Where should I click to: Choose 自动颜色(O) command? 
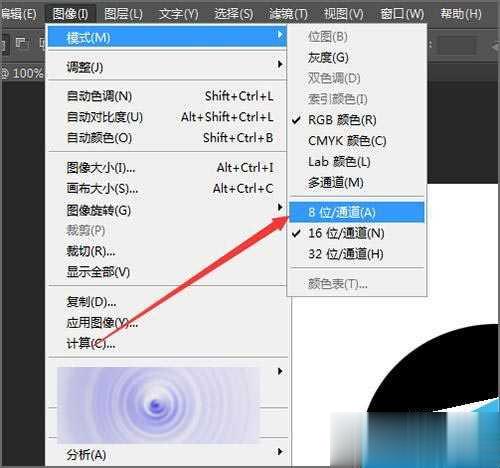pos(167,138)
